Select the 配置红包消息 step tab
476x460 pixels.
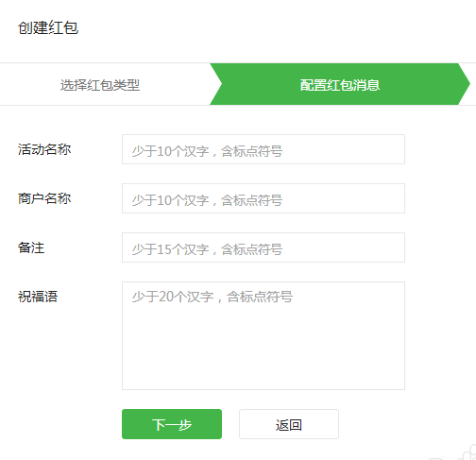click(x=340, y=85)
